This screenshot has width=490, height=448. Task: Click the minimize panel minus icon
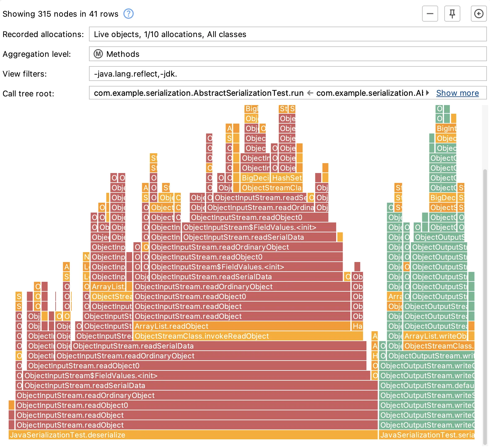430,14
